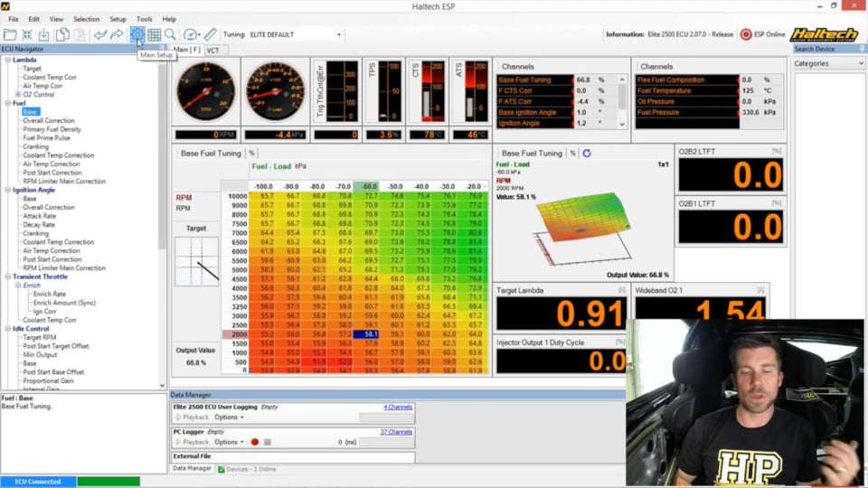Click the magnifier search toolbar icon
The width and height of the screenshot is (868, 488).
[171, 35]
